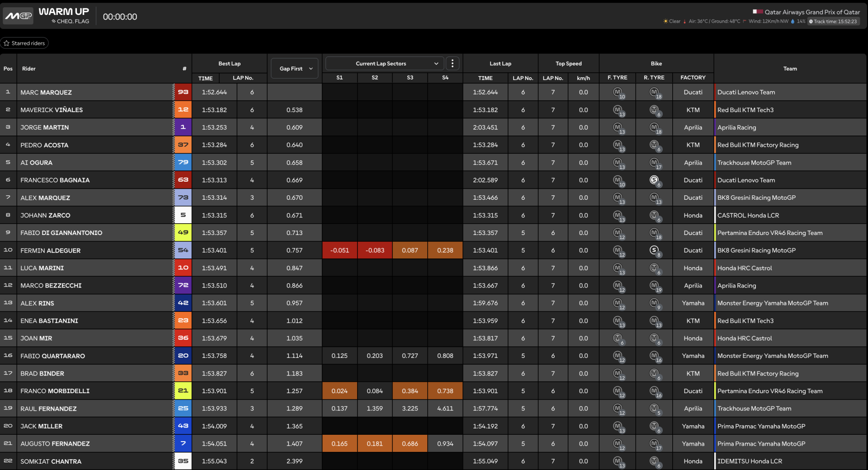The height and width of the screenshot is (470, 868).
Task: Click Jack Miller front tyre icon
Action: (x=618, y=427)
